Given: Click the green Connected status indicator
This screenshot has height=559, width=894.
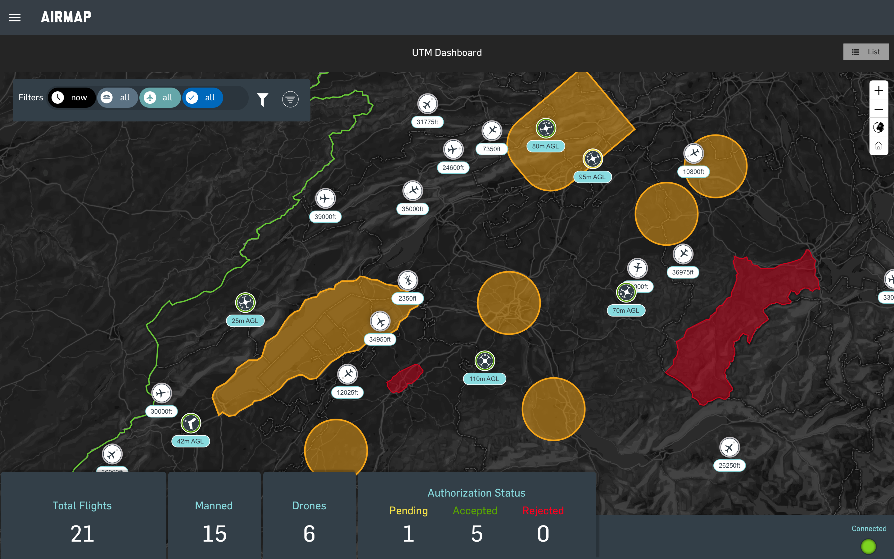Looking at the screenshot, I should (x=868, y=544).
